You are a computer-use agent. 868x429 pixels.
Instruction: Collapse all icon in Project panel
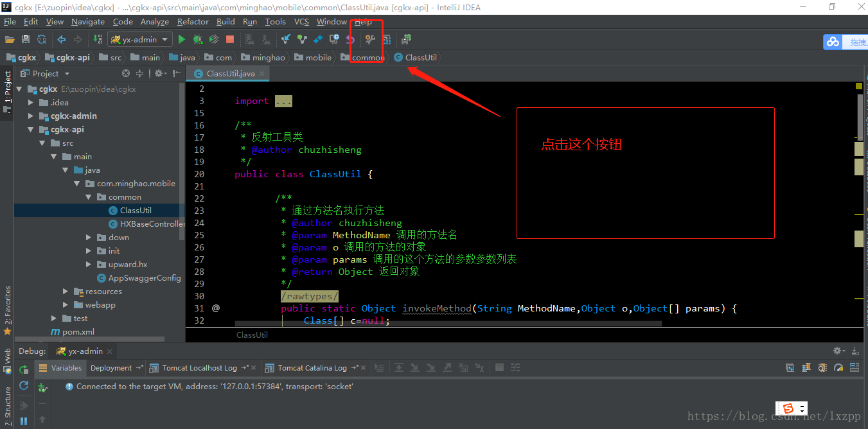pos(139,73)
